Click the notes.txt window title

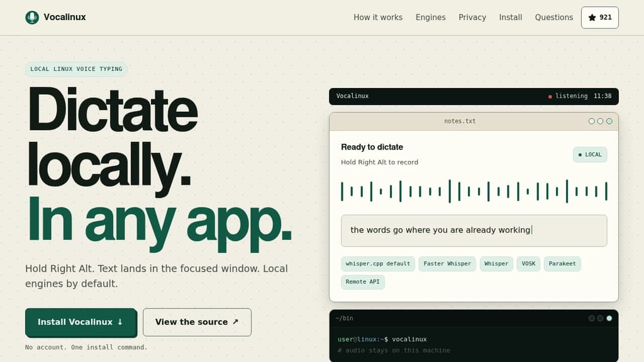460,121
